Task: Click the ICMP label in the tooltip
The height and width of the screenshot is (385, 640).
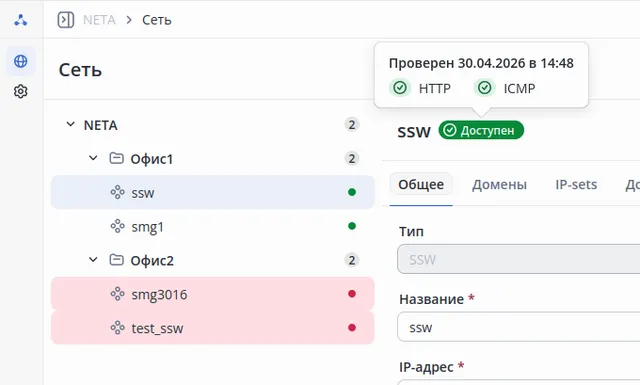Action: (519, 88)
